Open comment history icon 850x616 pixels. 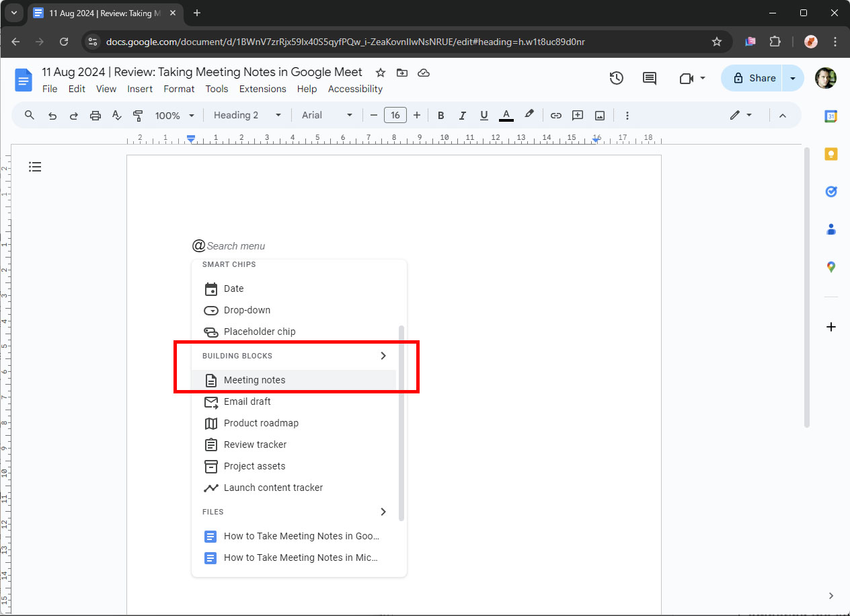(x=650, y=78)
